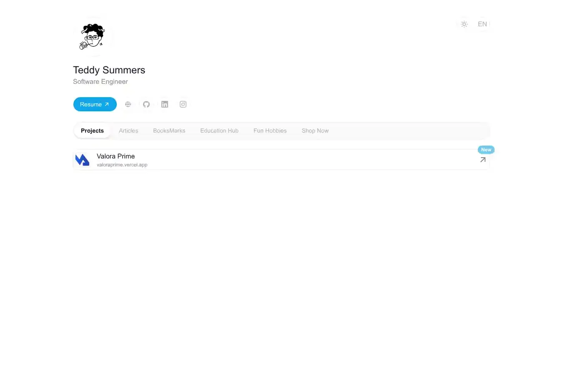The width and height of the screenshot is (563, 392).
Task: Select the Projects tab
Action: coord(92,131)
